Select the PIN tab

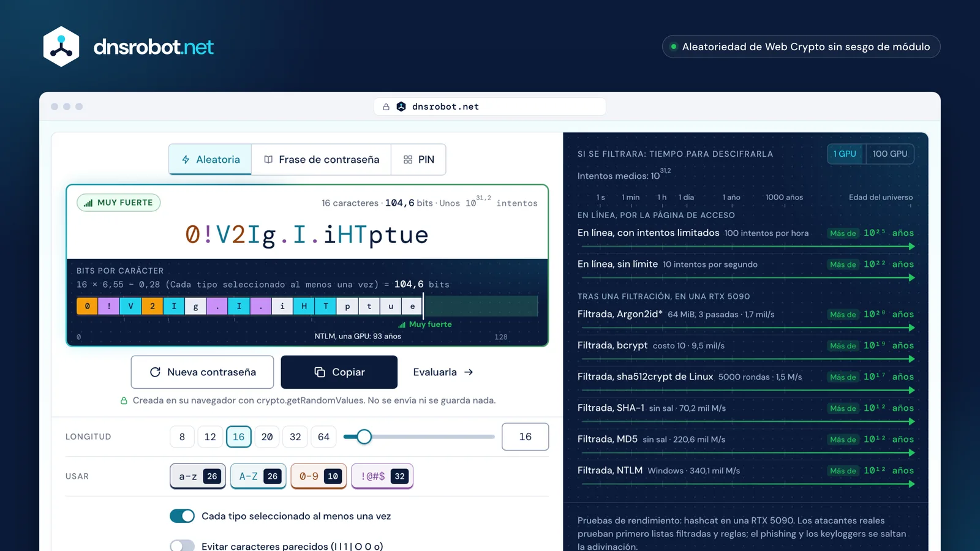[x=419, y=159]
